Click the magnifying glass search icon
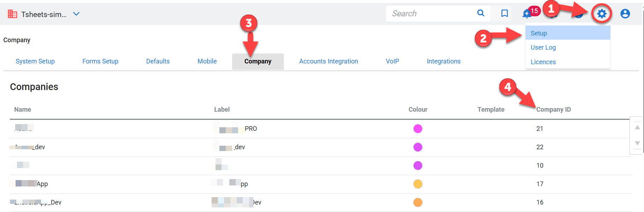The height and width of the screenshot is (212, 644). point(481,13)
